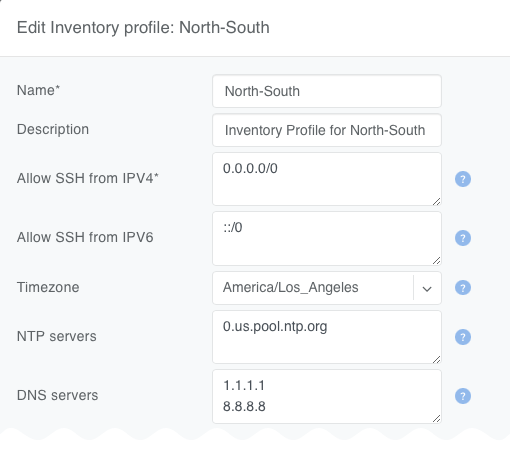Image resolution: width=510 pixels, height=464 pixels.
Task: Click the 'Description' label
Action: [53, 129]
